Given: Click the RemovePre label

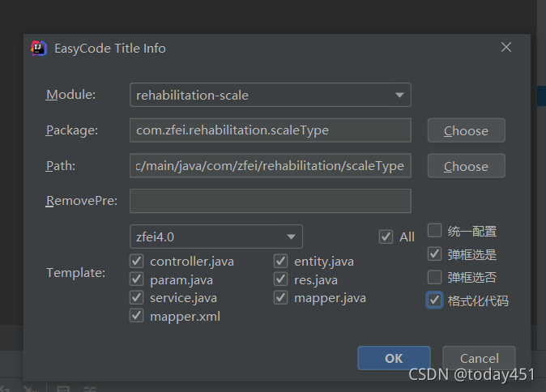Looking at the screenshot, I should tap(82, 201).
